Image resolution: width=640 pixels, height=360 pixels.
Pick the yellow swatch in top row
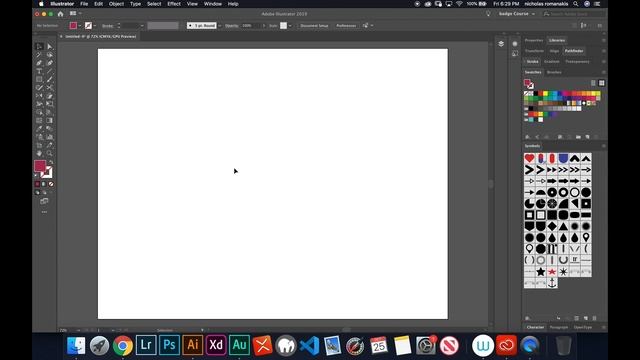[545, 93]
